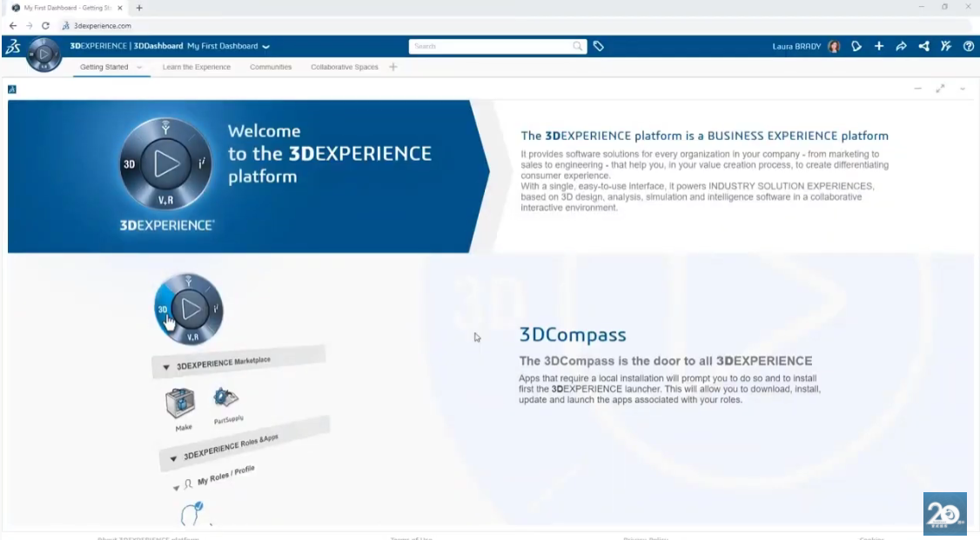Image resolution: width=980 pixels, height=540 pixels.
Task: Open the 3DCompass in the top bar
Action: click(44, 54)
